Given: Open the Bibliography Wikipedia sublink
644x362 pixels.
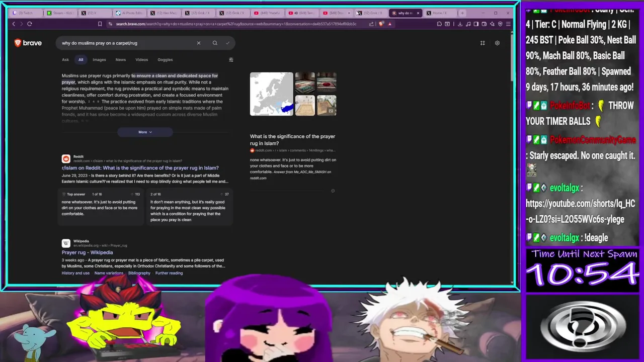Looking at the screenshot, I should 139,273.
